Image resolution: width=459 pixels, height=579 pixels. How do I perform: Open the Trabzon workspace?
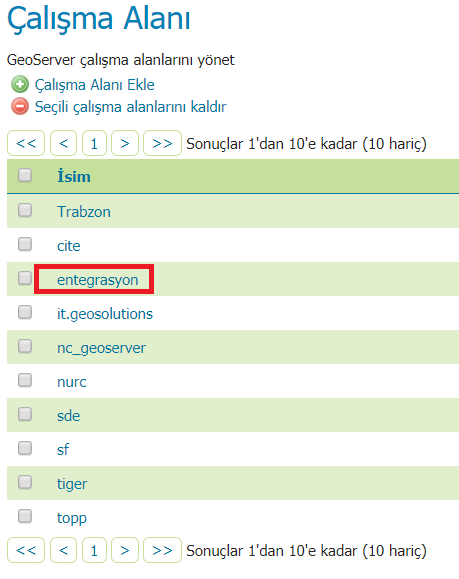84,212
